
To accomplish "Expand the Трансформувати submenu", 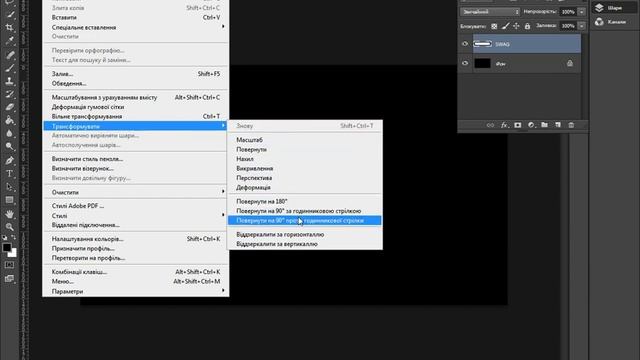I will (136, 126).
